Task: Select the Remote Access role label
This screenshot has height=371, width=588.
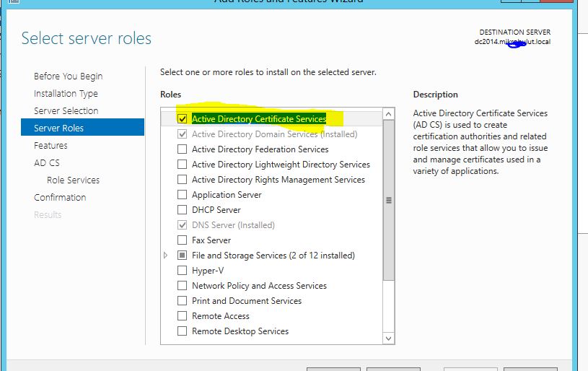Action: [x=221, y=316]
